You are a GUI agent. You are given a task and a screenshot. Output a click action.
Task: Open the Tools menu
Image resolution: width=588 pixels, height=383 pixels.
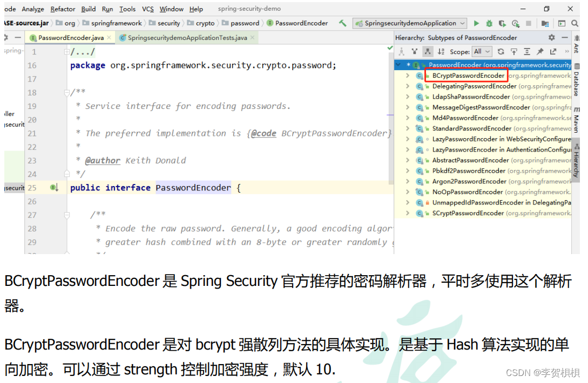pyautogui.click(x=127, y=9)
